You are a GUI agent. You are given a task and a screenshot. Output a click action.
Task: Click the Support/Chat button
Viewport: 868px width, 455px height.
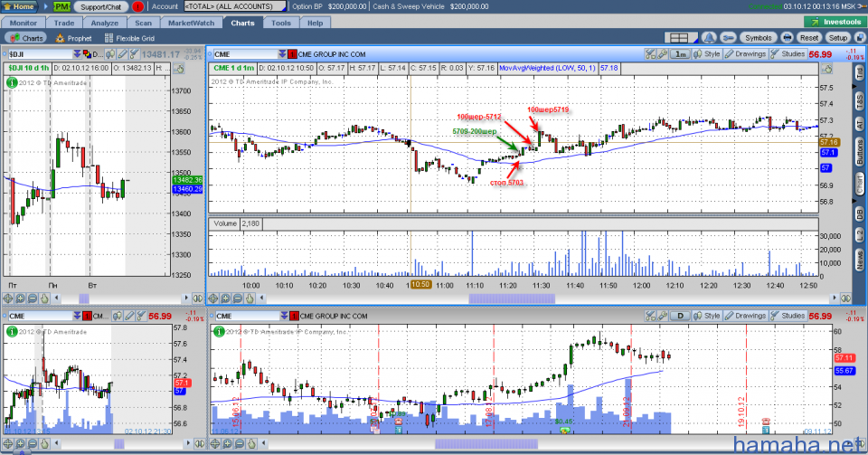tap(100, 6)
